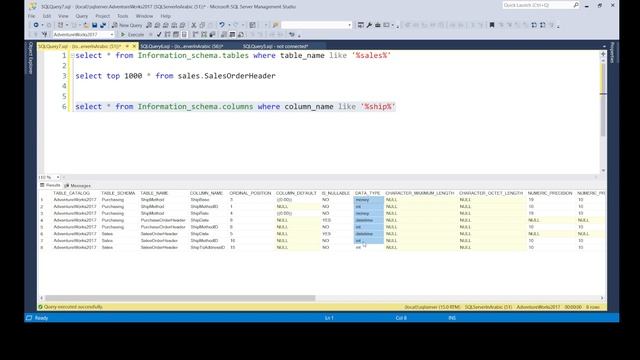This screenshot has height=360, width=640.
Task: Click the COLUMN_NAME column header
Action: pyautogui.click(x=206, y=193)
